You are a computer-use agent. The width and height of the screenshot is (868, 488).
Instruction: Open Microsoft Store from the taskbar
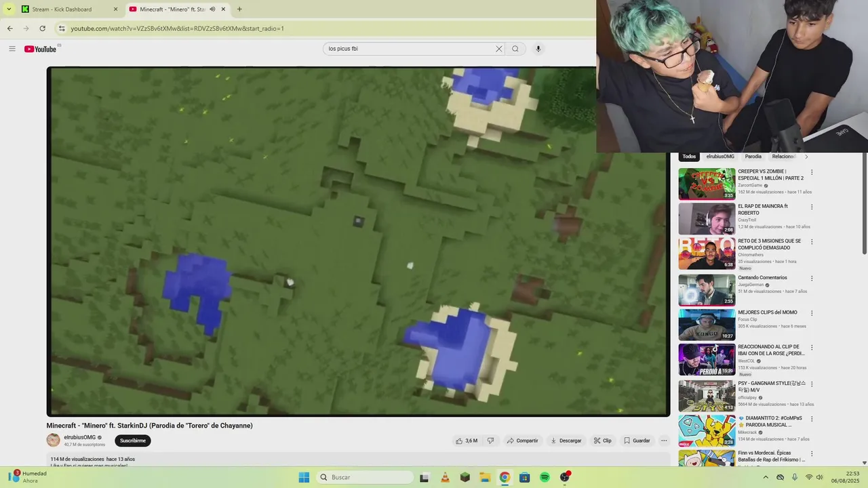click(524, 477)
